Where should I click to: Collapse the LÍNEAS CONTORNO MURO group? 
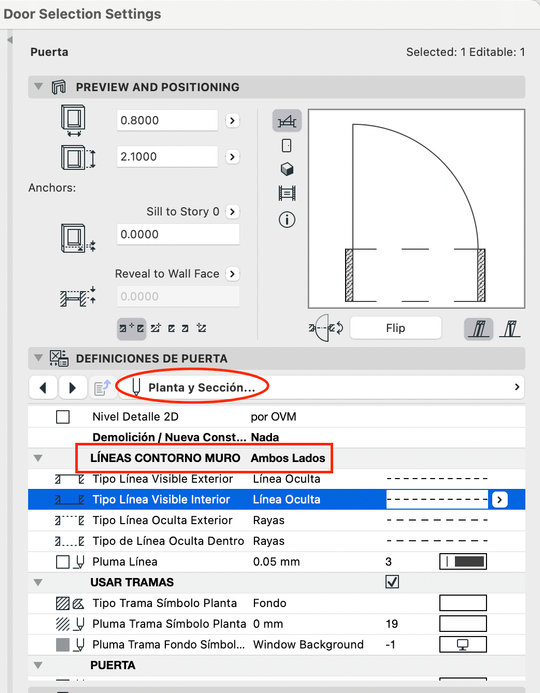pyautogui.click(x=38, y=458)
